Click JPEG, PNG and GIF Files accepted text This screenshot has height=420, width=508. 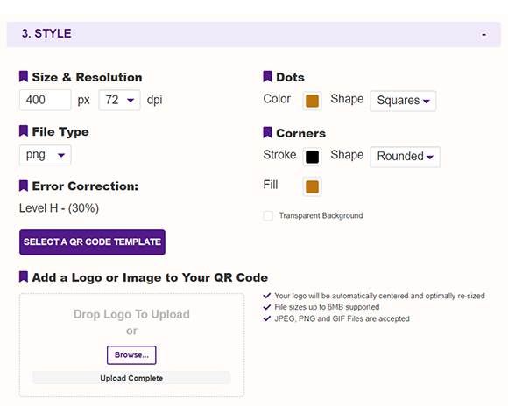click(342, 318)
